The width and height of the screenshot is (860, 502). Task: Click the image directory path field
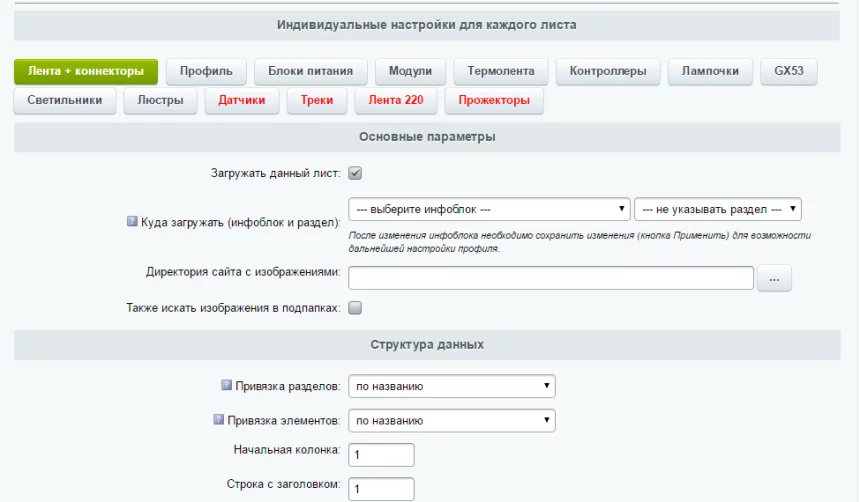[550, 278]
